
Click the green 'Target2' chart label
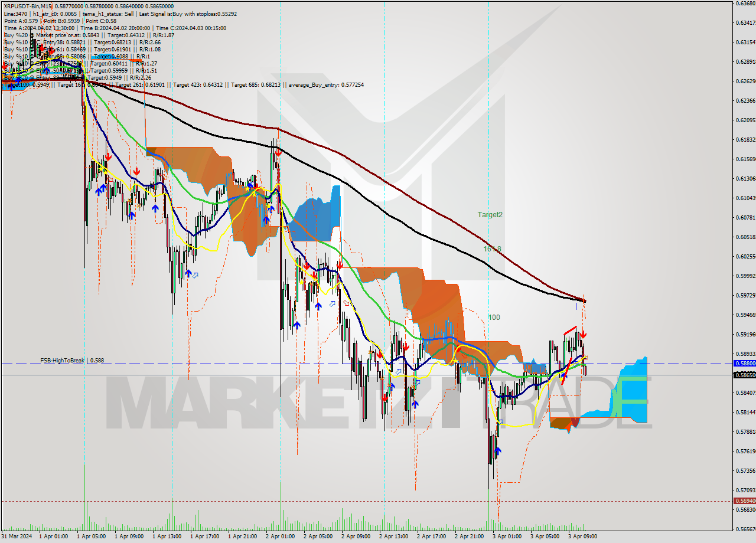point(490,215)
